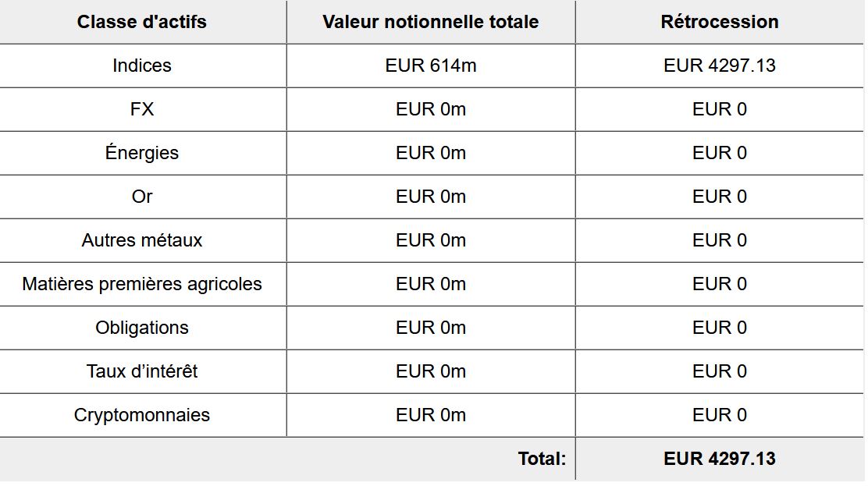Select the "Indices" asset class cell
Image resolution: width=868 pixels, height=486 pixels.
click(x=142, y=66)
